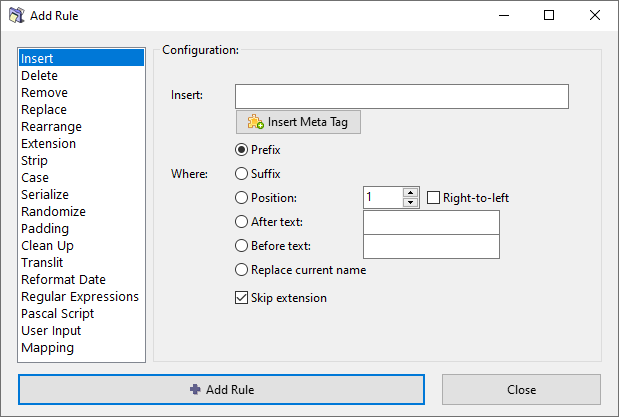The width and height of the screenshot is (619, 417).
Task: Decrease the Position value with down arrow
Action: click(411, 202)
